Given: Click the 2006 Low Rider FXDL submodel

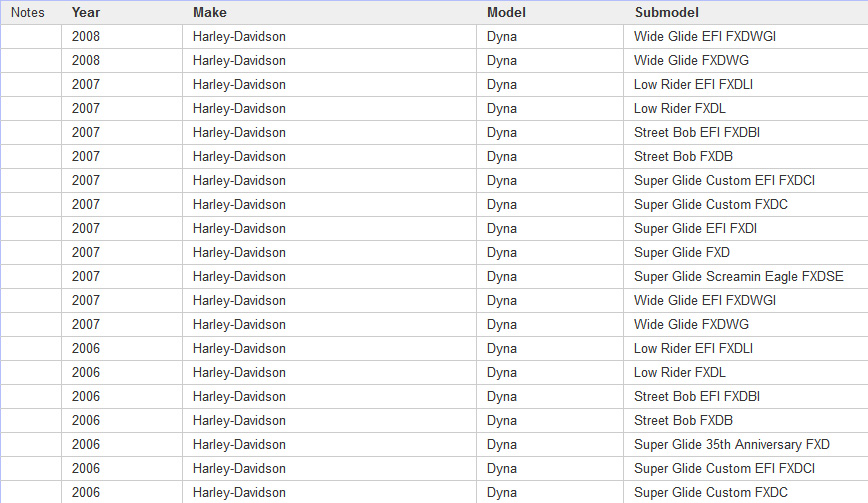Looking at the screenshot, I should [x=680, y=372].
